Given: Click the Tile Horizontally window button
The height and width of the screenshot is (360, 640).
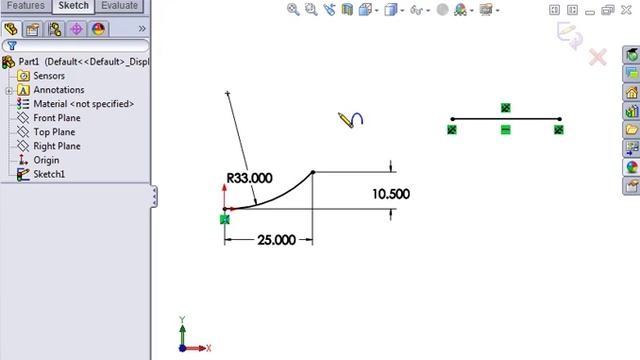Looking at the screenshot, I should point(554,10).
